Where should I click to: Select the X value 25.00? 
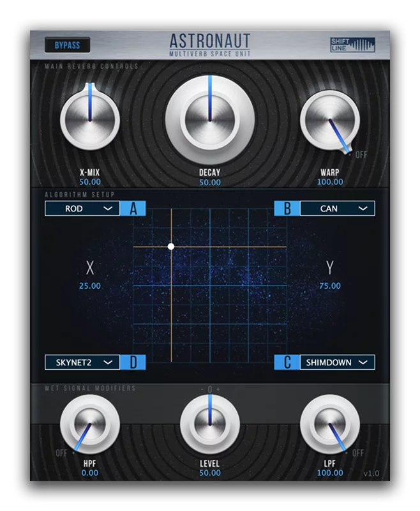click(90, 286)
